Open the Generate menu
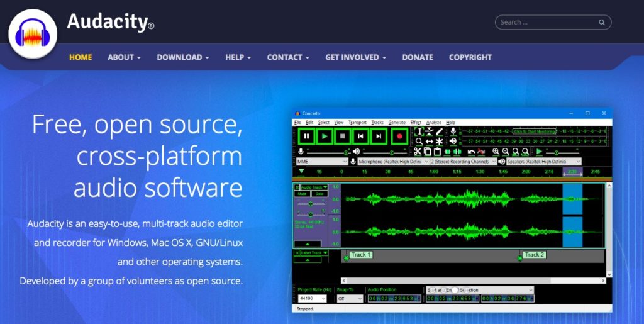This screenshot has width=644, height=324. 397,123
